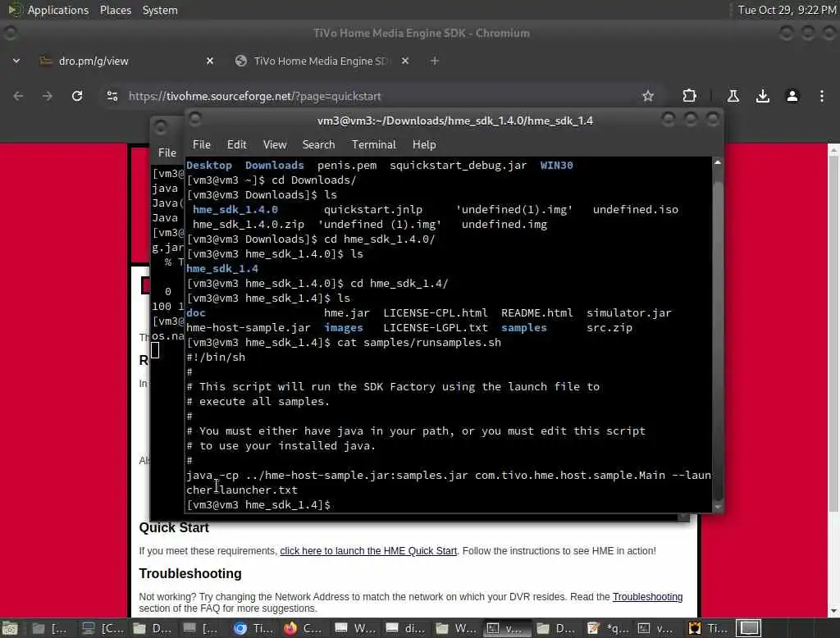Close the dro.pm/g/view tab
840x638 pixels.
(209, 61)
